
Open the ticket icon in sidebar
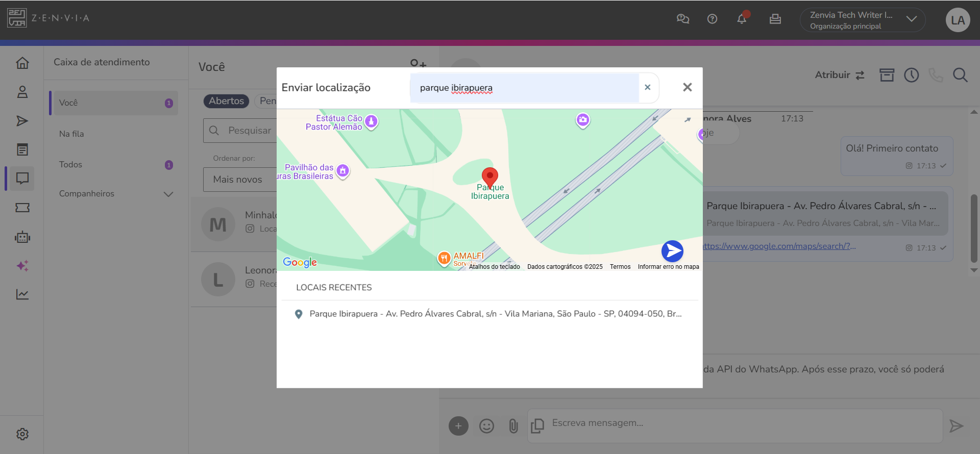coord(22,208)
